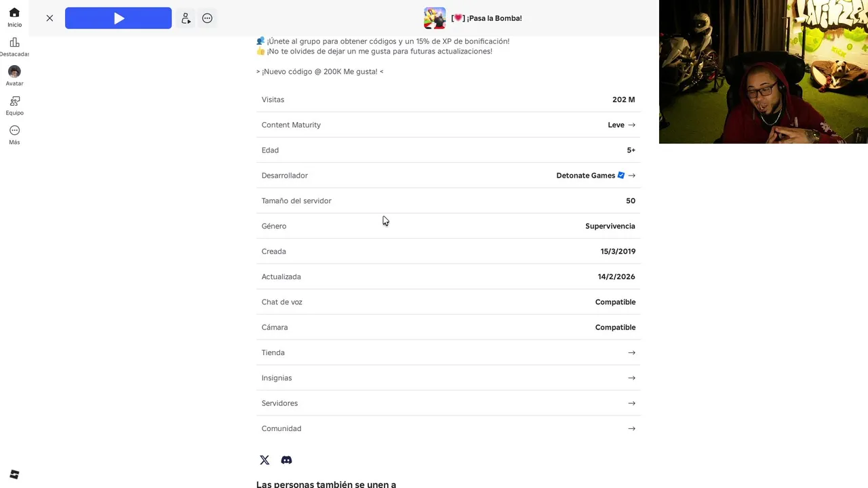Click the invite friends icon
This screenshot has width=868, height=488.
coord(186,18)
